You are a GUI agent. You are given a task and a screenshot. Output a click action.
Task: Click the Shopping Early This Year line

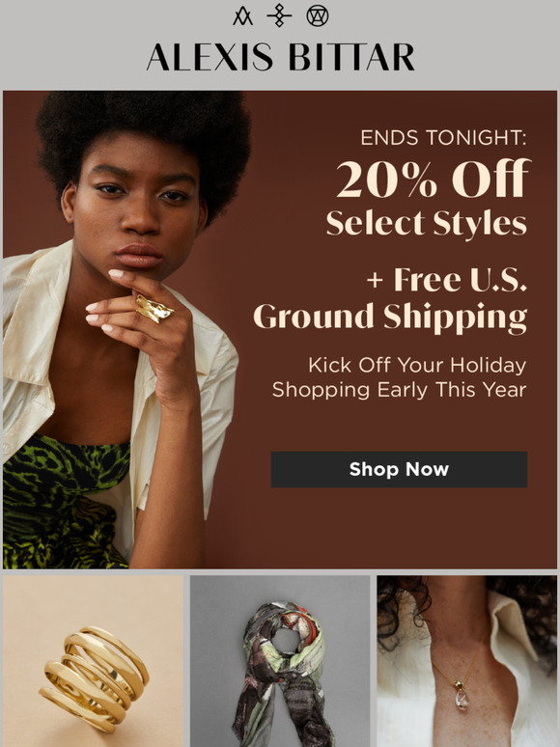click(x=400, y=390)
